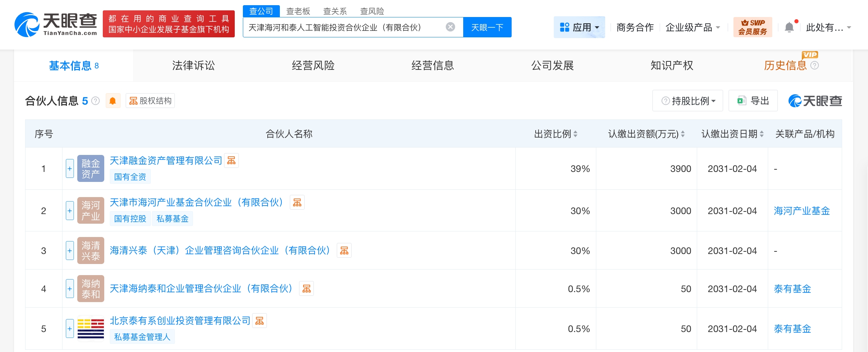Expand row 3 海清兴泰 plus toggle
Screen dimensions: 868x352
point(69,251)
